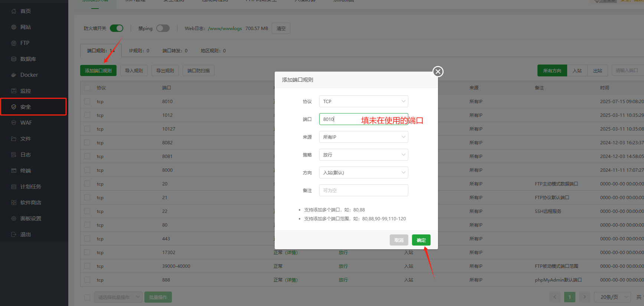Click the database icon in sidebar
644x306 pixels.
click(14, 59)
